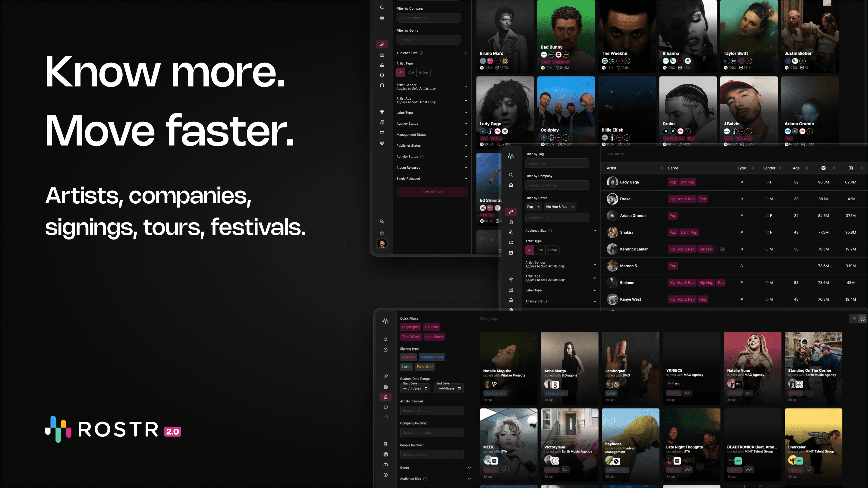The image size is (868, 488).
Task: Click the Activity Status info icon
Action: coord(422,157)
